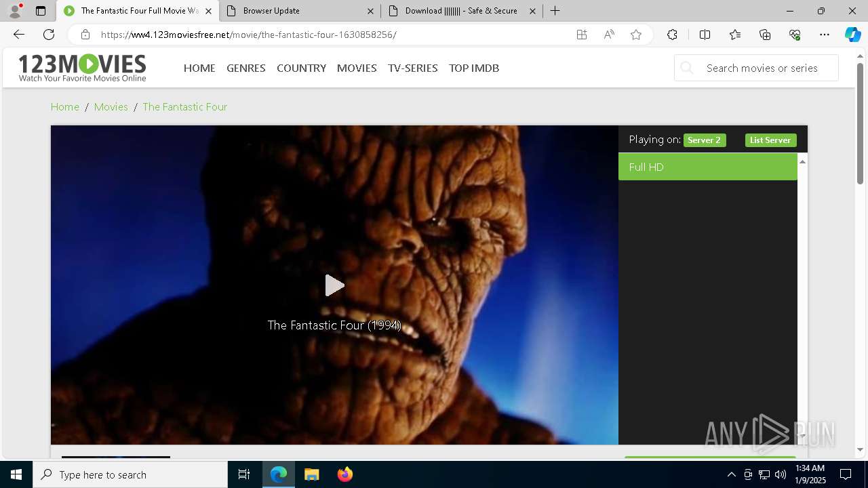868x488 pixels.
Task: Open Microsoft Edge from taskbar
Action: [x=279, y=474]
